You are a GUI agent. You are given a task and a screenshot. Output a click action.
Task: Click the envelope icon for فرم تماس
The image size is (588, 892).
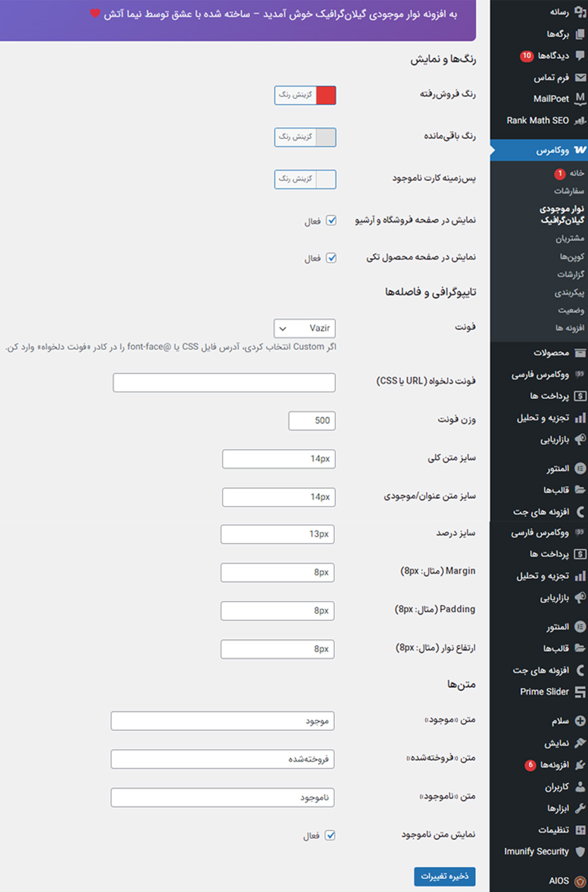580,78
